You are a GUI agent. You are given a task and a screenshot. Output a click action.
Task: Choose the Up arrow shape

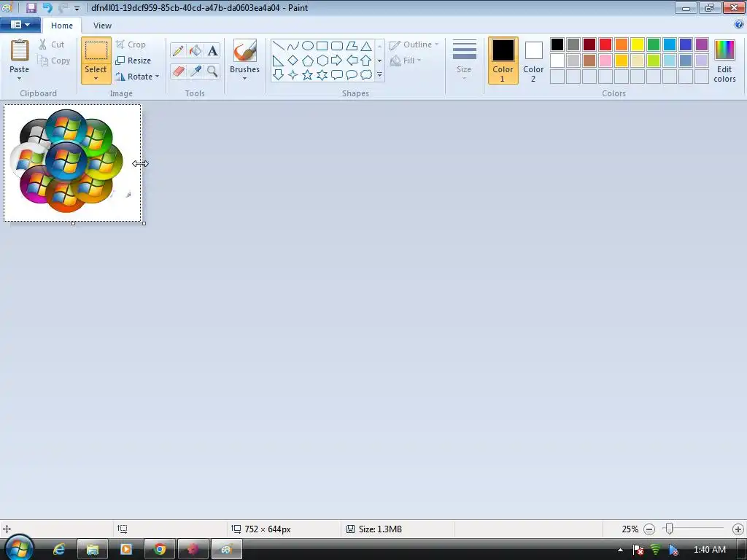(366, 61)
